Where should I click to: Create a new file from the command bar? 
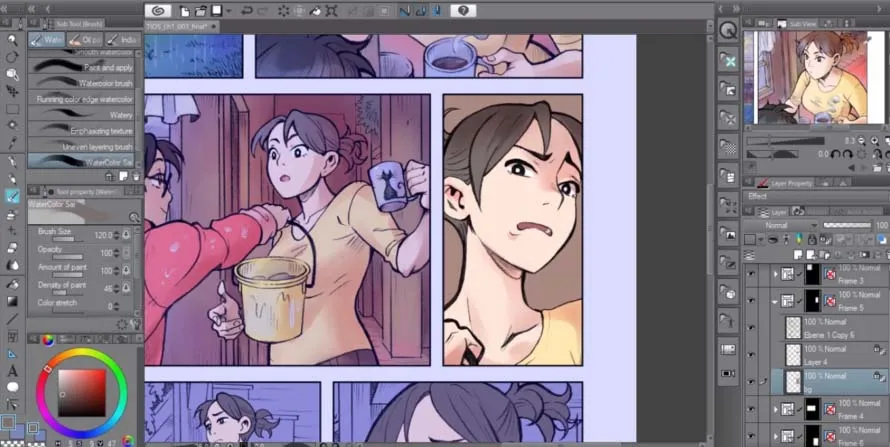(x=184, y=11)
